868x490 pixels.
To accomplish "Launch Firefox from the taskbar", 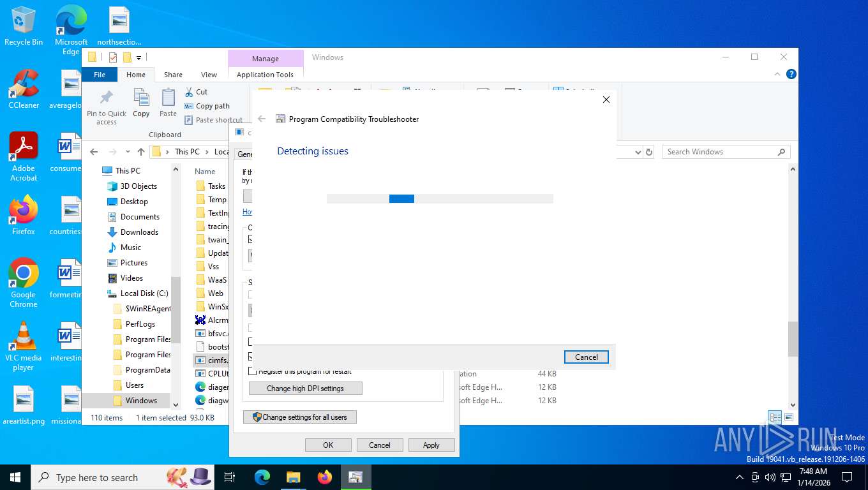I will 324,477.
